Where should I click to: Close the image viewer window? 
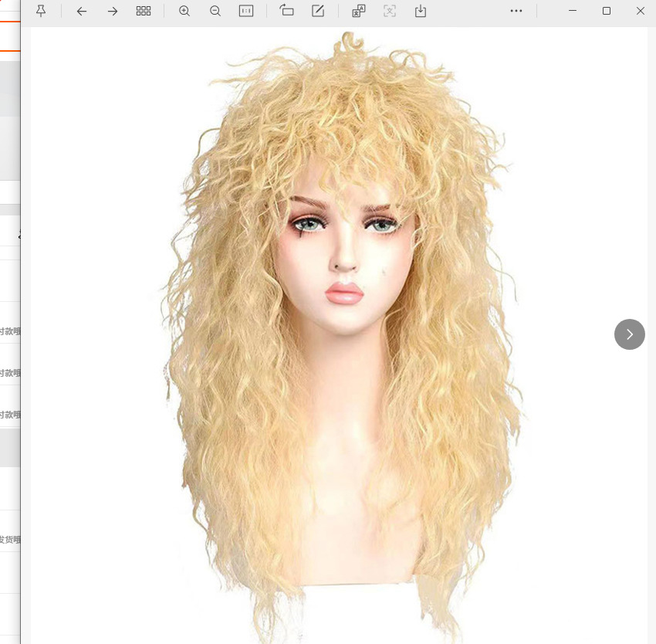tap(640, 11)
